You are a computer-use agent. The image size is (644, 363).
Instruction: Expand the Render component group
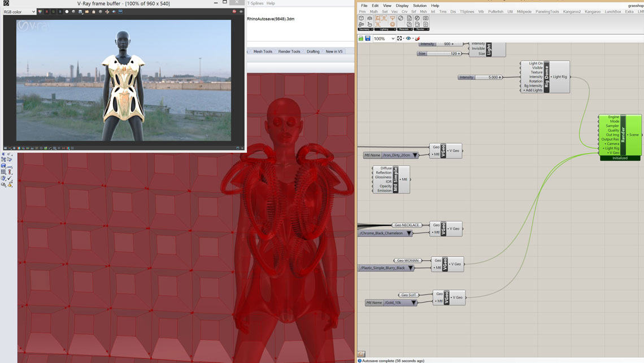(x=421, y=29)
